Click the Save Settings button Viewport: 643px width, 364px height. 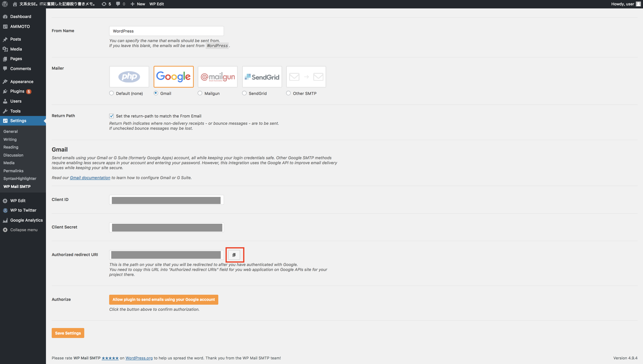click(68, 333)
